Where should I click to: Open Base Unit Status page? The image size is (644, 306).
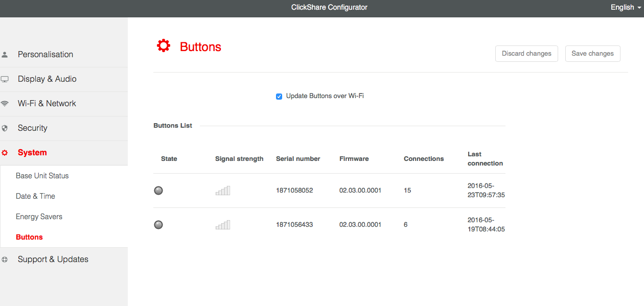(42, 176)
